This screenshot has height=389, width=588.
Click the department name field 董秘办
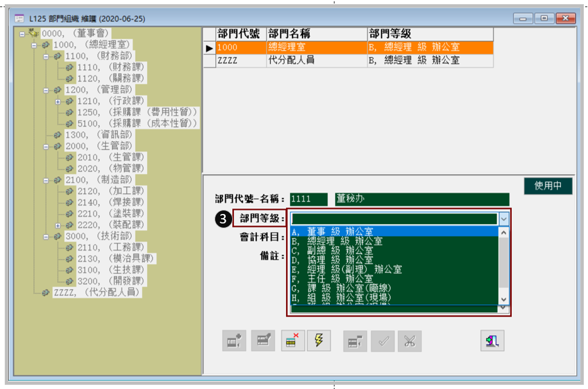pos(423,199)
